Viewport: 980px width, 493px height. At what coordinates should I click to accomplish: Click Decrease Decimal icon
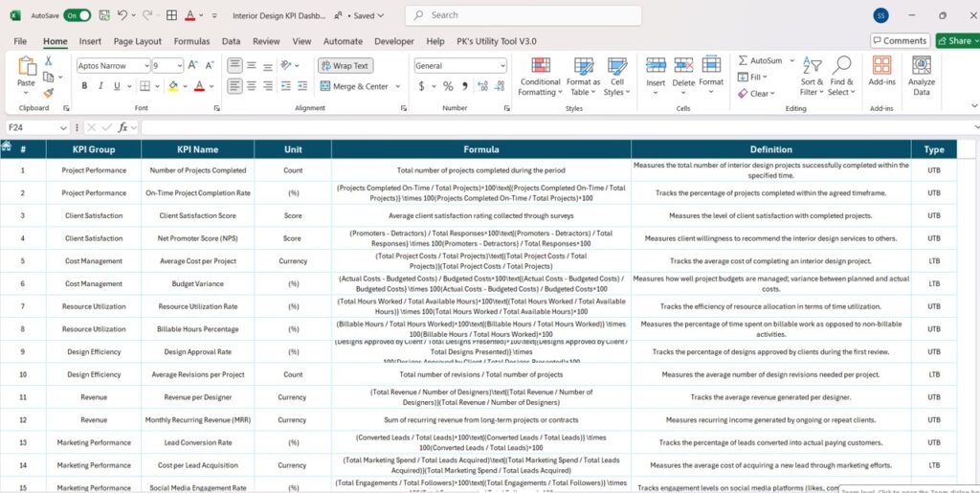coord(499,86)
